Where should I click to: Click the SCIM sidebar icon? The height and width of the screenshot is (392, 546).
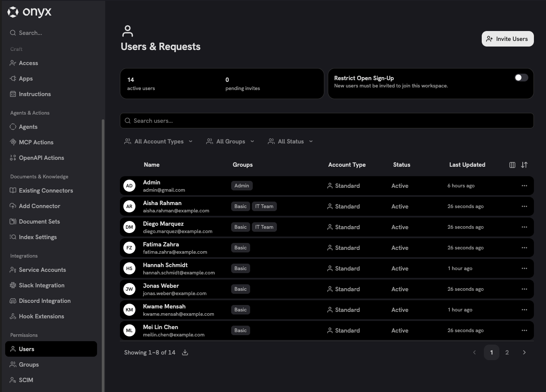13,380
